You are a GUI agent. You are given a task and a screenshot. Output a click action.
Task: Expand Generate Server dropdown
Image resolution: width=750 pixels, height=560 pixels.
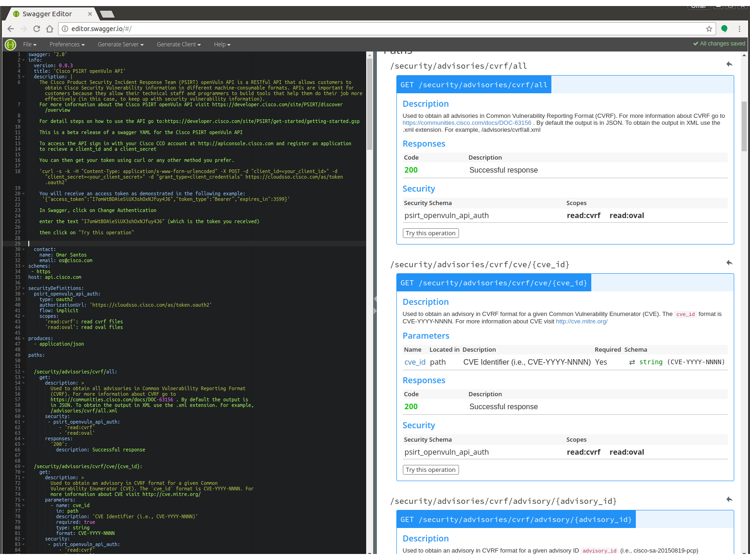click(121, 45)
